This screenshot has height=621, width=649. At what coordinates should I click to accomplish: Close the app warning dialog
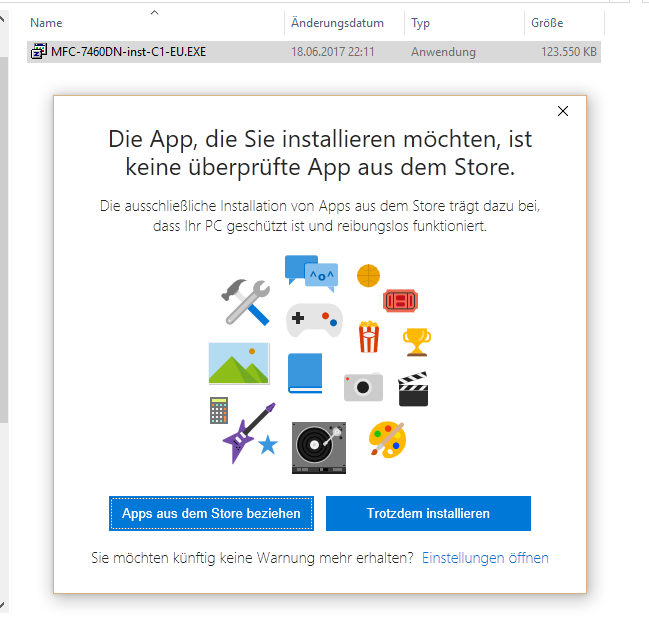(562, 111)
